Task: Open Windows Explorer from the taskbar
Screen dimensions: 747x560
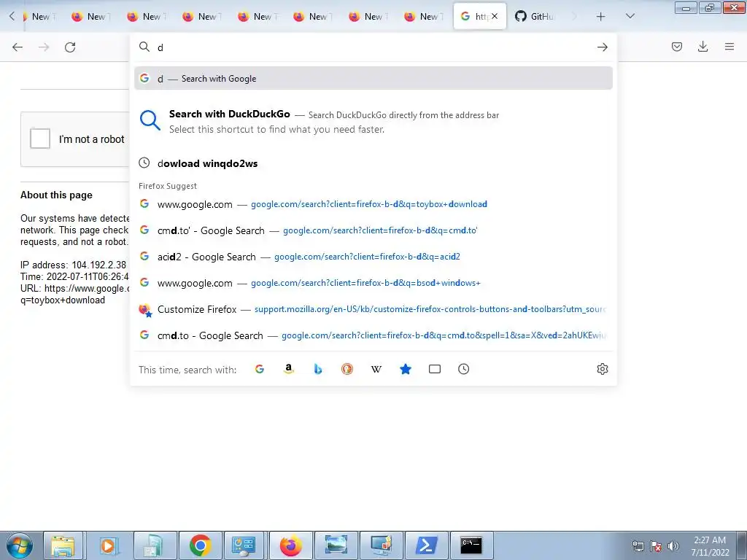Action: (63, 545)
